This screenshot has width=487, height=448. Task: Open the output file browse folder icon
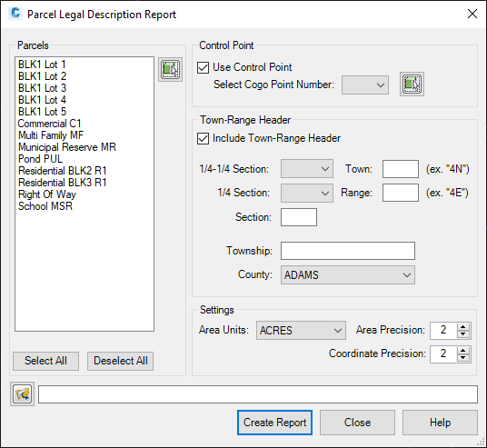click(x=22, y=394)
